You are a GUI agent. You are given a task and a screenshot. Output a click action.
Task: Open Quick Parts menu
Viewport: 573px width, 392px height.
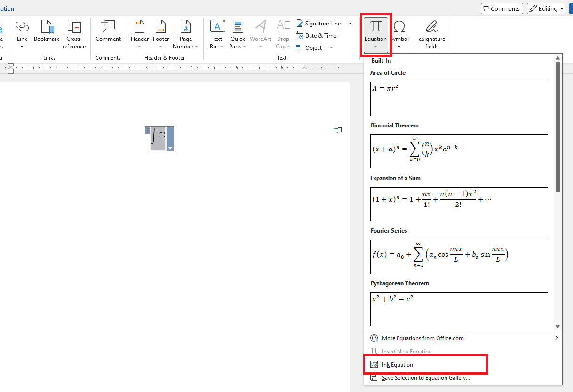click(x=238, y=35)
